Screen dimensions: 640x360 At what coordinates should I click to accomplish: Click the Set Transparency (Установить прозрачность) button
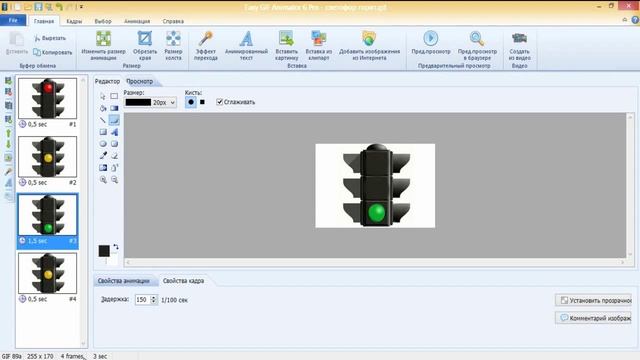[x=593, y=300]
